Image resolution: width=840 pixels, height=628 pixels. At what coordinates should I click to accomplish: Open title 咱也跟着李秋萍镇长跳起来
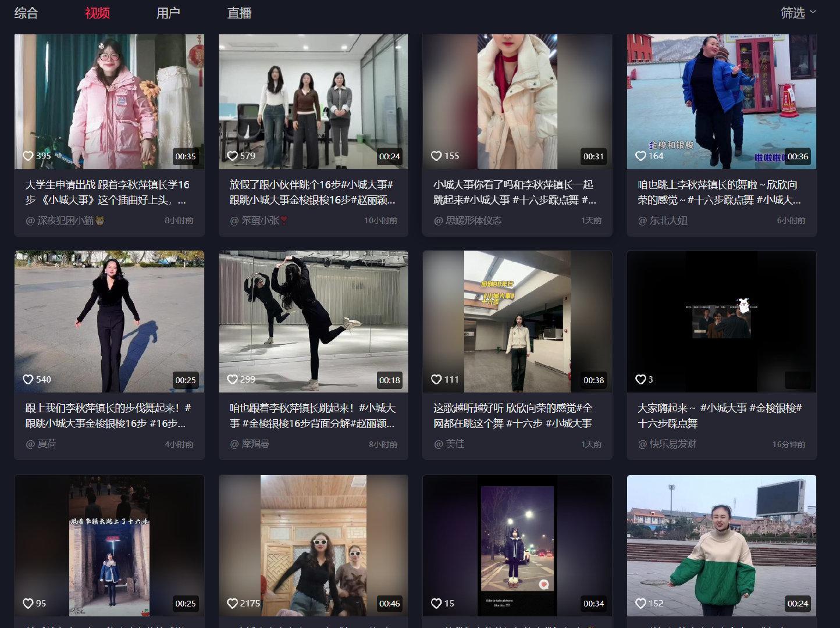pyautogui.click(x=312, y=416)
